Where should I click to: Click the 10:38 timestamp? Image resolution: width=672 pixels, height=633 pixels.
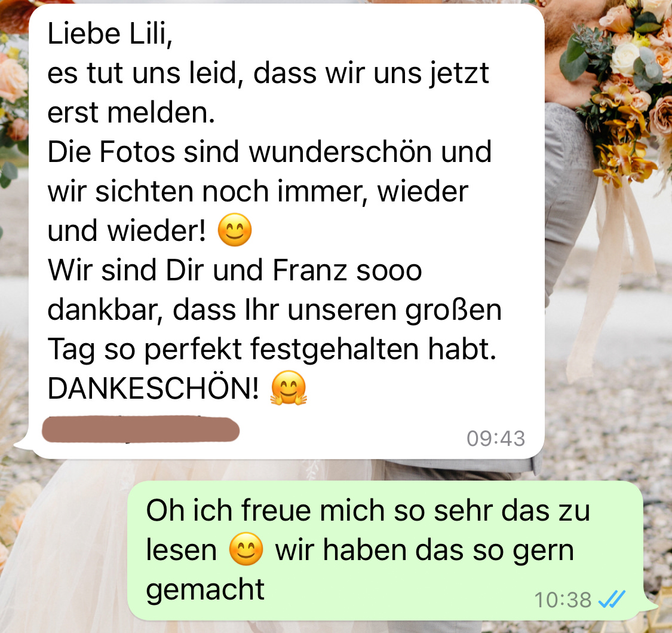point(563,600)
